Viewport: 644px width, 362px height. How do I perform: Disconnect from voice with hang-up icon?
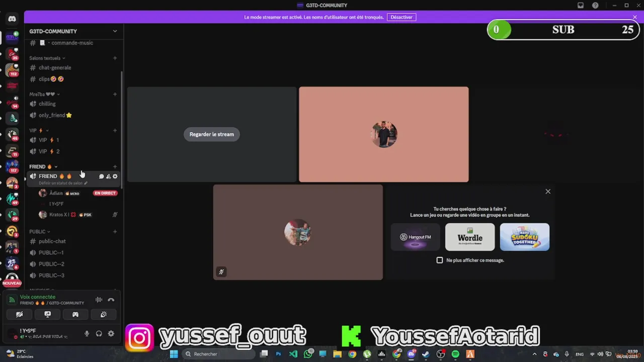pyautogui.click(x=111, y=300)
